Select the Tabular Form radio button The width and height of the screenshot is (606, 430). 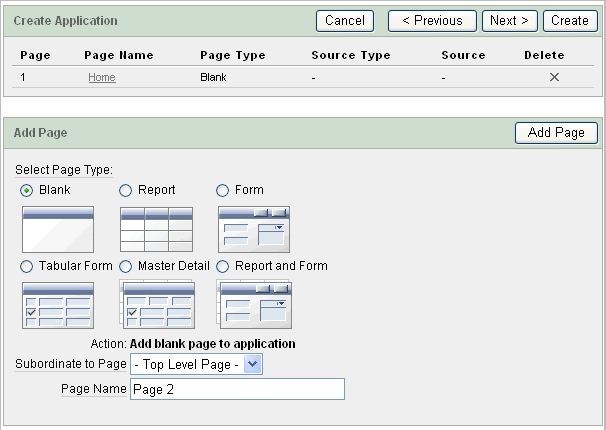[x=27, y=266]
